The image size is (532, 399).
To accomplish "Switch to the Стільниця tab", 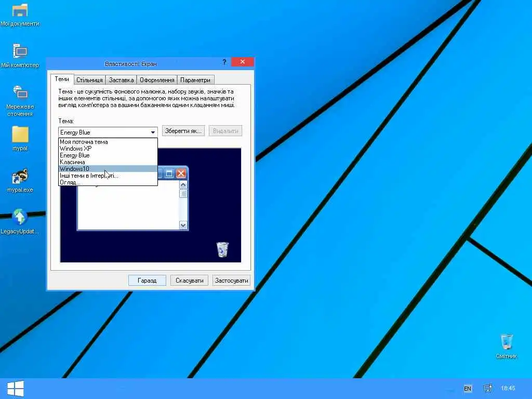I will click(89, 80).
